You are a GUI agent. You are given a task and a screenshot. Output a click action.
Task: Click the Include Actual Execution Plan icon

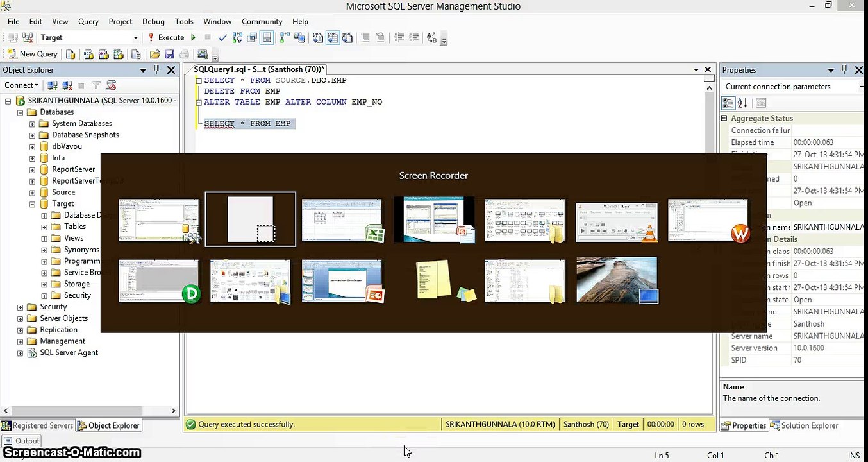click(285, 38)
